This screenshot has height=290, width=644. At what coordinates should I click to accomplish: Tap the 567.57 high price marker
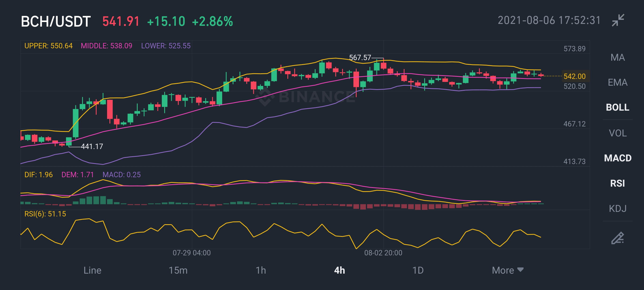coord(360,57)
